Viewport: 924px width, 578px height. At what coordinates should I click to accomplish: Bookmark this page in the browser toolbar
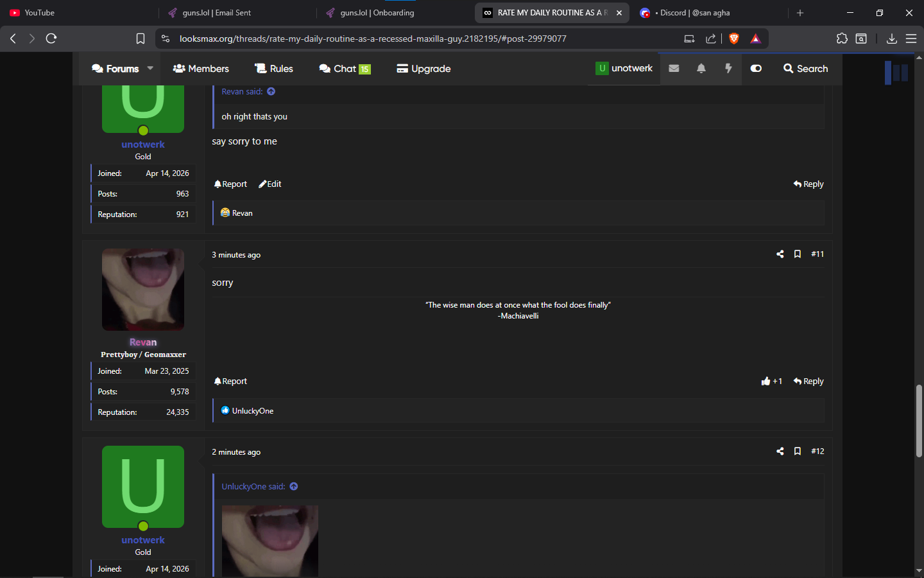pyautogui.click(x=141, y=39)
